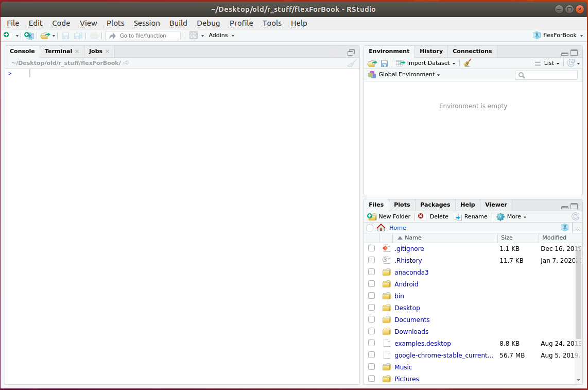Image resolution: width=588 pixels, height=390 pixels.
Task: Click the Home house icon in Files
Action: coord(381,228)
